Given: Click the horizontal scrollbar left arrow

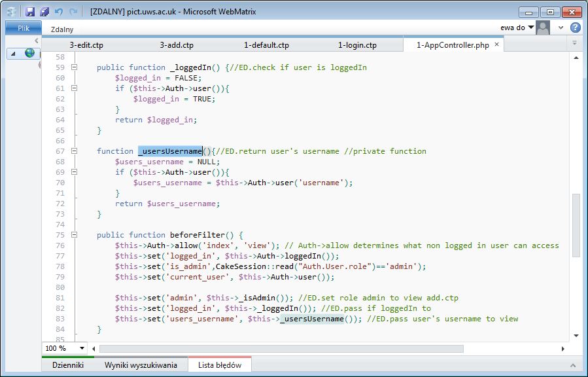Looking at the screenshot, I should 94,348.
